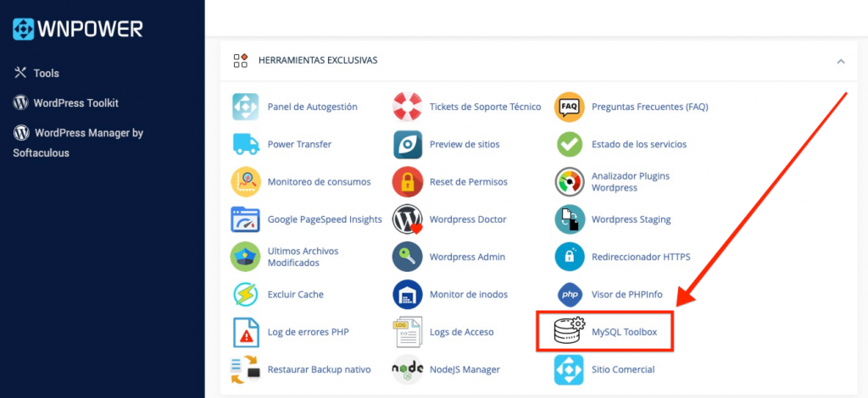Click the Analizador Plugins Wordpress gauge icon
868x398 pixels.
pos(570,182)
